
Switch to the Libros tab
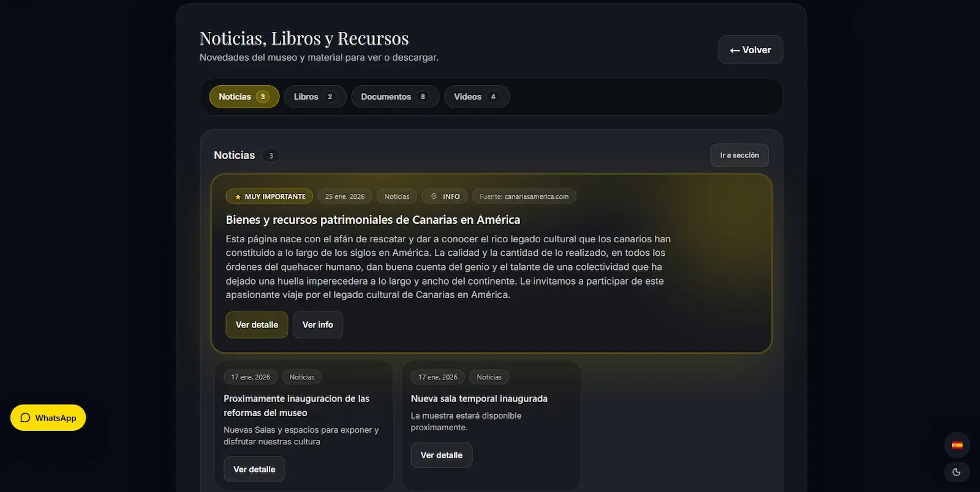315,97
